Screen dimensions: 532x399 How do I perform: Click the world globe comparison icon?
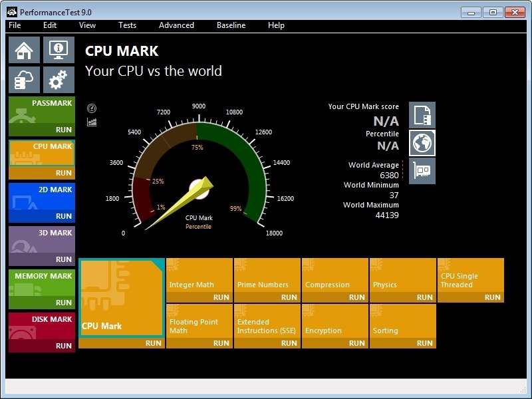(x=422, y=143)
